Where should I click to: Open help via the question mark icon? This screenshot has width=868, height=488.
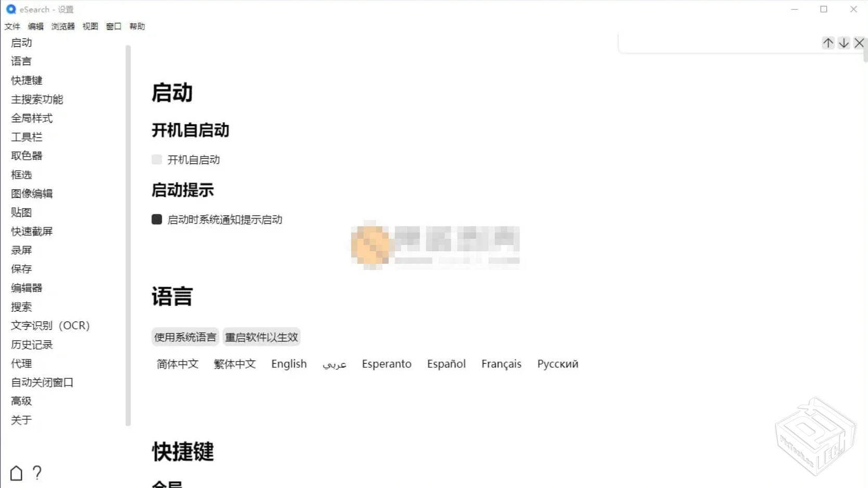[x=37, y=473]
